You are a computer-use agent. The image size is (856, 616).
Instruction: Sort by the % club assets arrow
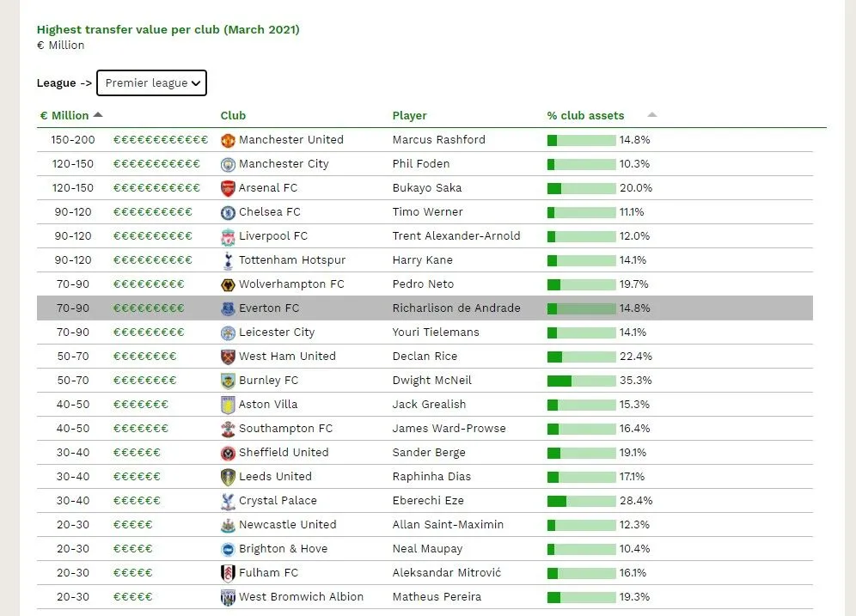click(x=651, y=115)
